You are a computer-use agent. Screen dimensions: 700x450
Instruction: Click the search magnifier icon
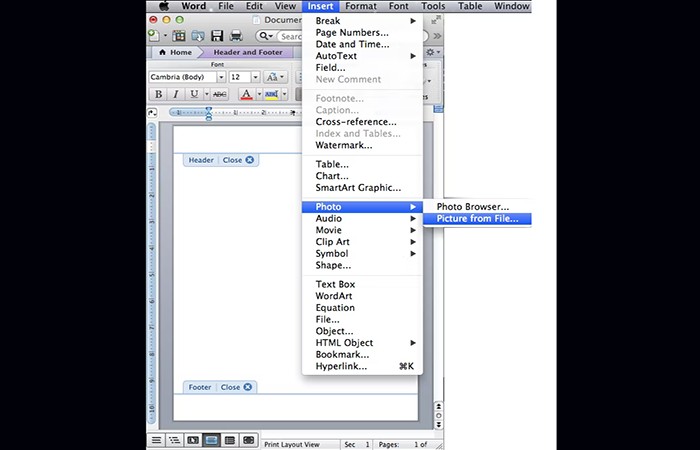tap(263, 36)
